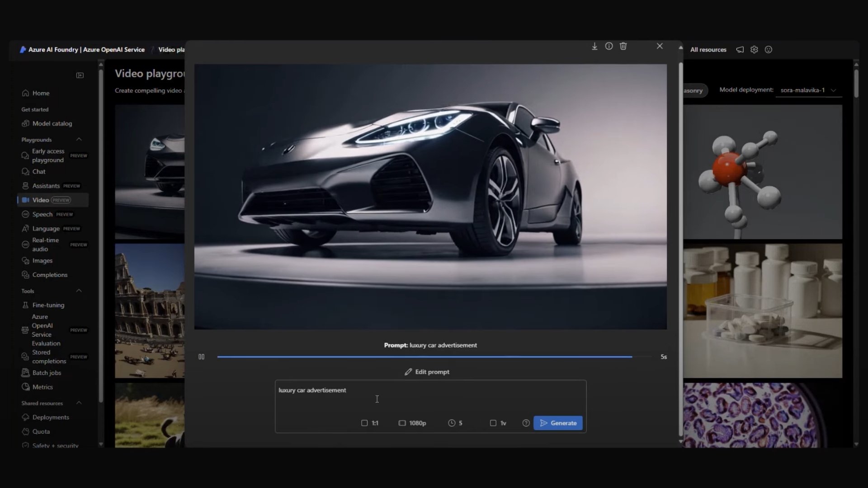
Task: Open Home in sidebar
Action: (x=36, y=93)
